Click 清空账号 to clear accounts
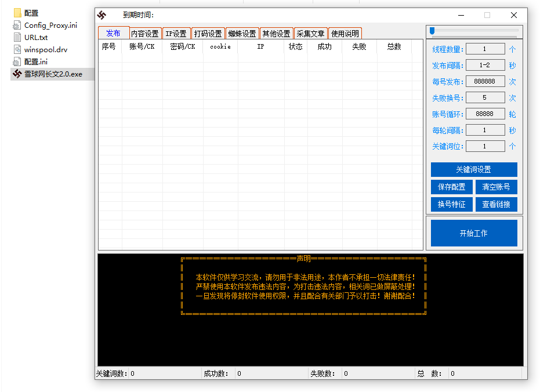This screenshot has width=540, height=392. coord(496,187)
